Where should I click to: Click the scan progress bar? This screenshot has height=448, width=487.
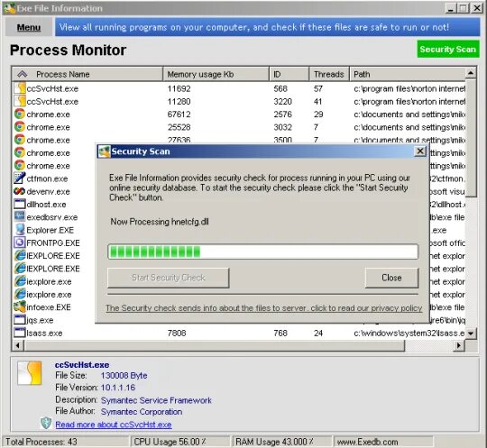click(262, 251)
